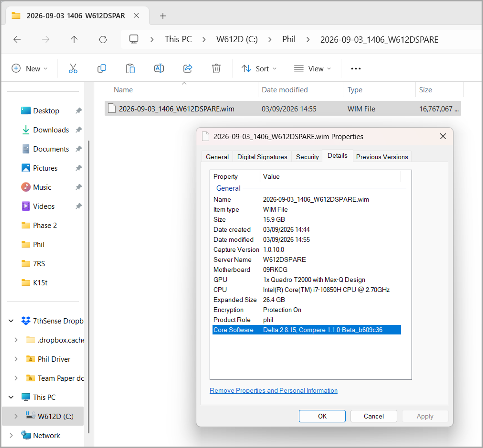Expand the W612D (C:) drive node

click(x=16, y=416)
